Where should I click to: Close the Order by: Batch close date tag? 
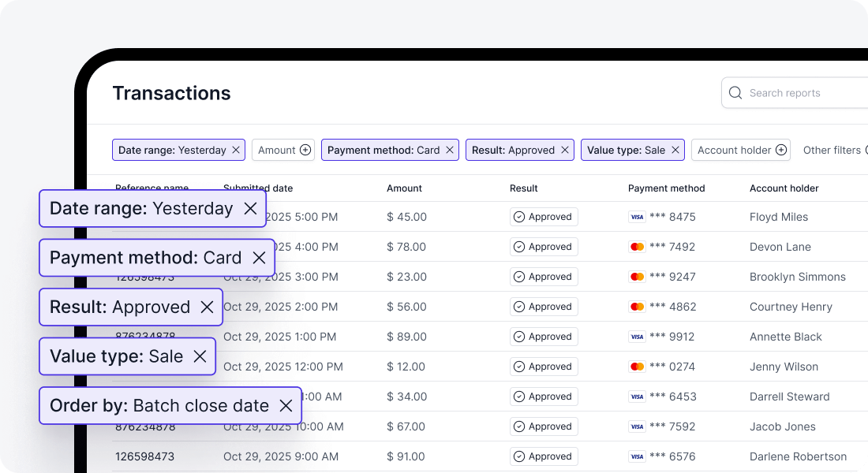[286, 405]
